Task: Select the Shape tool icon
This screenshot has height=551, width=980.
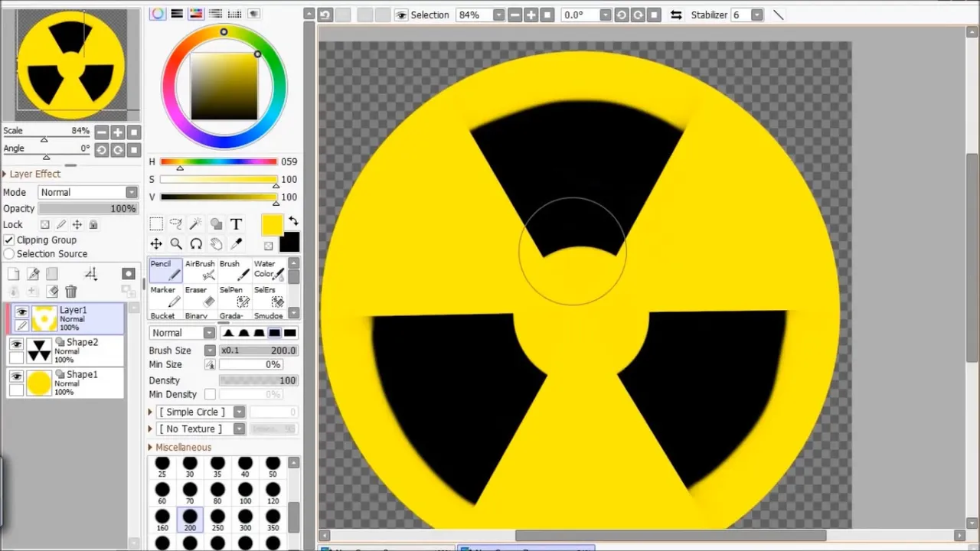Action: pos(216,223)
